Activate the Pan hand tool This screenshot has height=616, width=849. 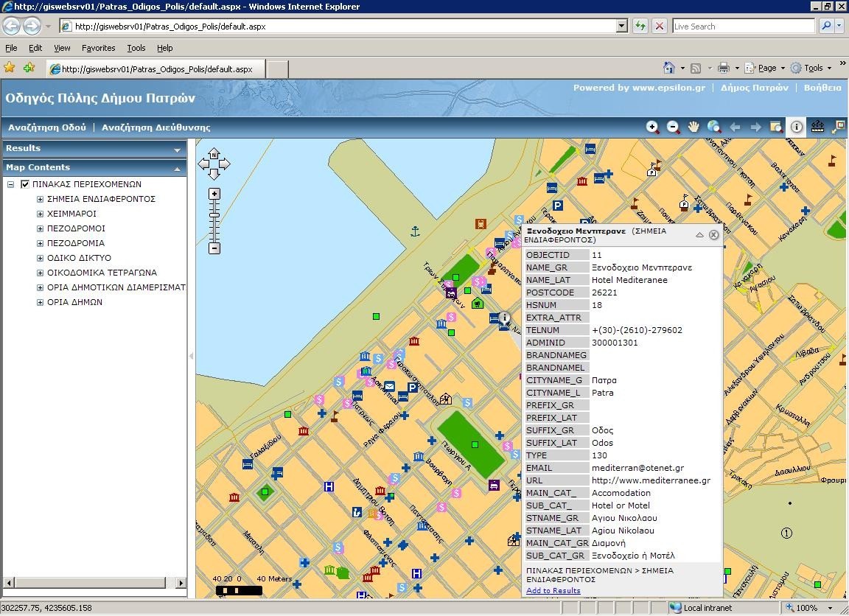(x=693, y=127)
